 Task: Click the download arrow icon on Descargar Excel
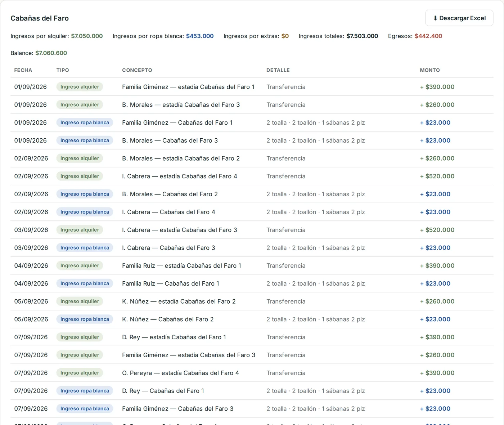pos(435,18)
